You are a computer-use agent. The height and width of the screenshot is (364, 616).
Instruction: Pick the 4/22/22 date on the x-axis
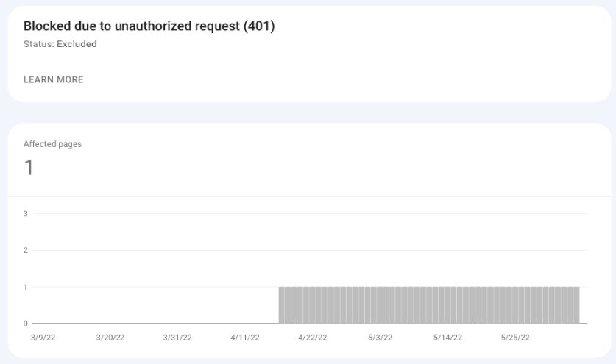coord(313,338)
